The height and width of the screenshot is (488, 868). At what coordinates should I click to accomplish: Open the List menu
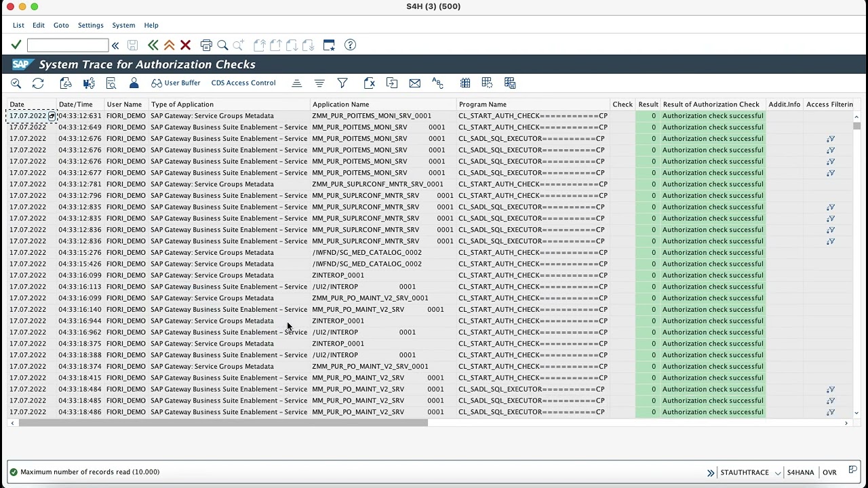pyautogui.click(x=18, y=25)
